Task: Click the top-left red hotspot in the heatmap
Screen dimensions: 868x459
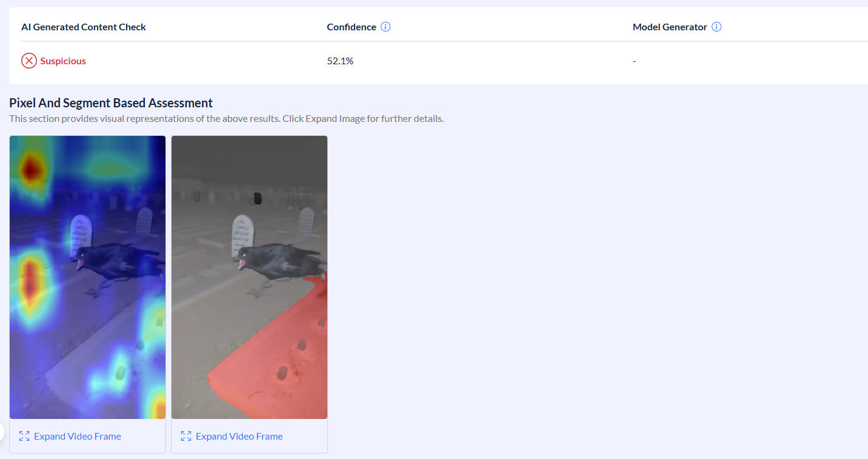Action: 29,169
